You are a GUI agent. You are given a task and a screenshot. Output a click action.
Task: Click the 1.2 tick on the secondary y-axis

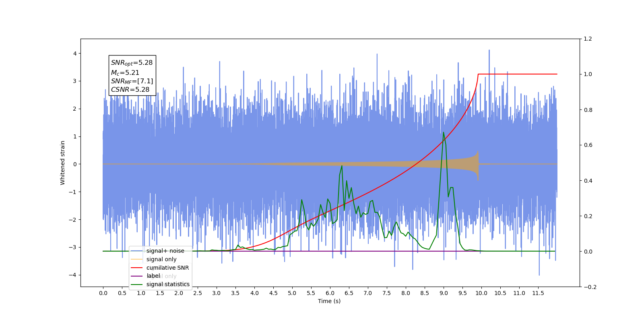coord(588,39)
